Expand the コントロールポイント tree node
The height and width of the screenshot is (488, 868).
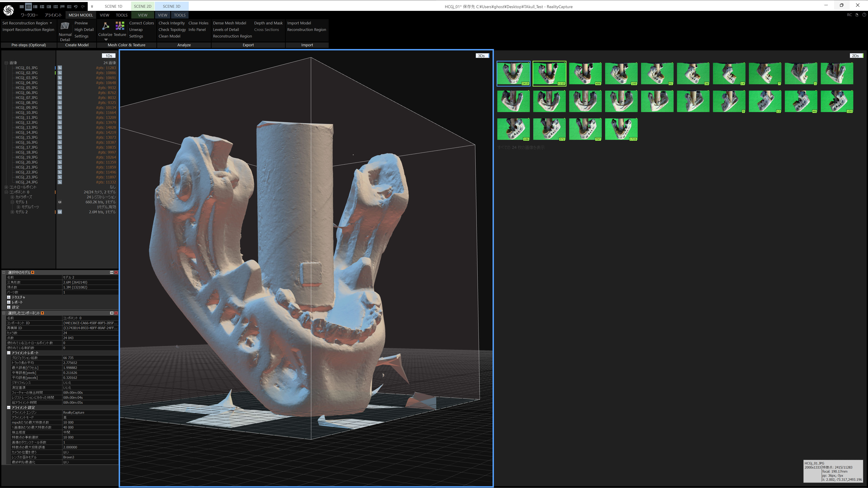6,187
